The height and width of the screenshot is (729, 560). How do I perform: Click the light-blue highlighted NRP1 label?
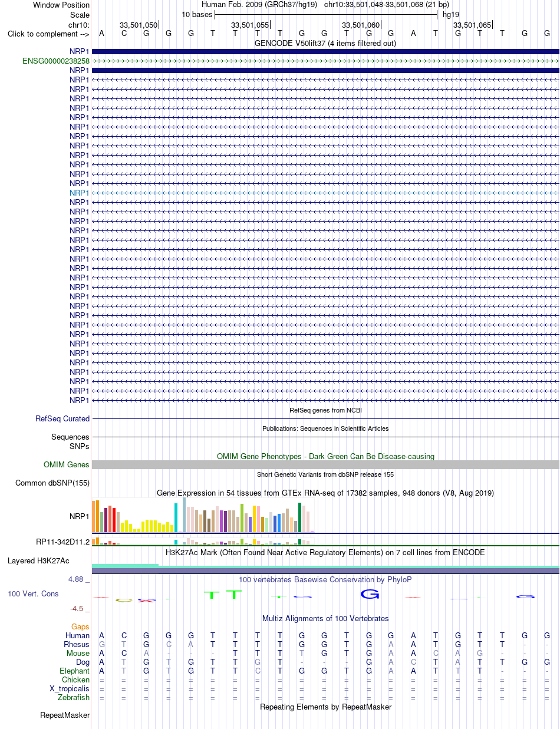[80, 193]
